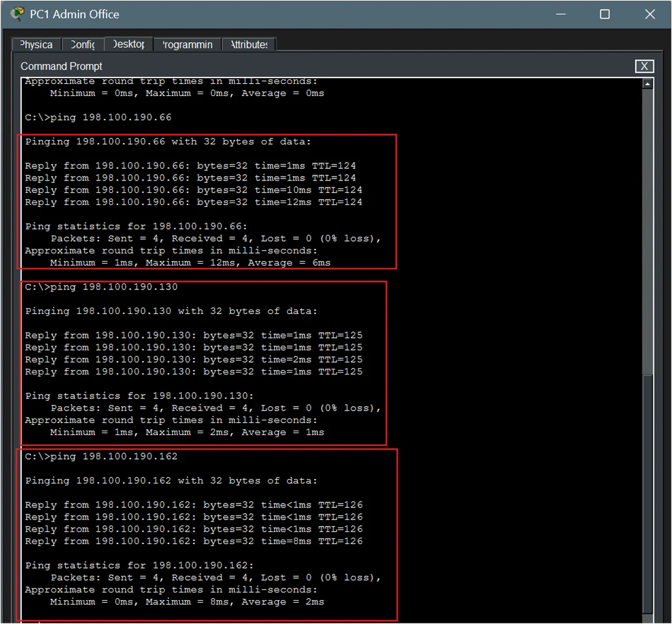
Task: Click the scrollbar up arrow
Action: (647, 84)
